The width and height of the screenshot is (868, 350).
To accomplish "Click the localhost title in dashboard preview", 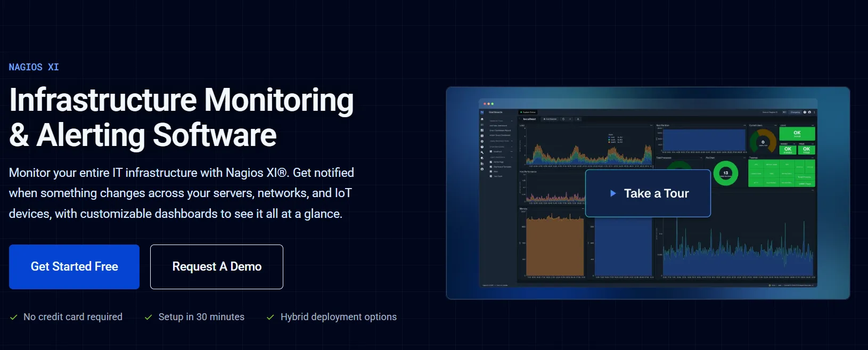I will [529, 119].
